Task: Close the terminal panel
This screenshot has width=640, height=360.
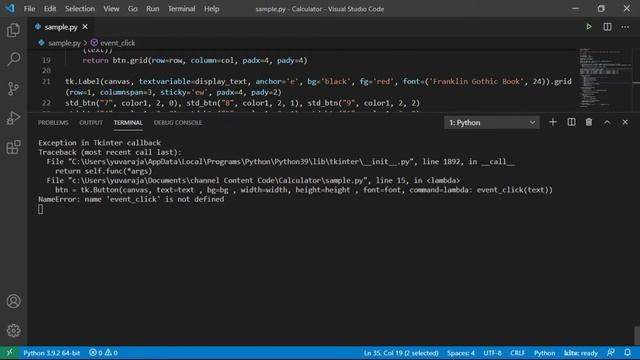Action: coord(625,122)
